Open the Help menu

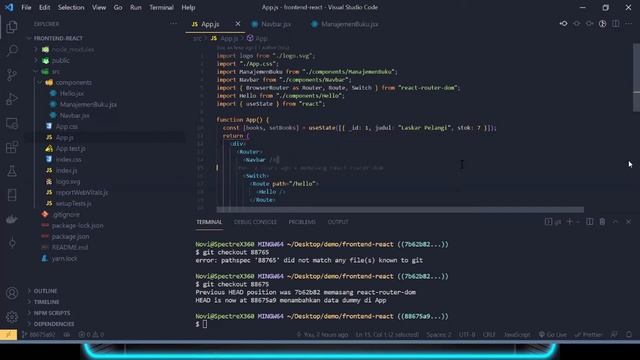pos(188,7)
